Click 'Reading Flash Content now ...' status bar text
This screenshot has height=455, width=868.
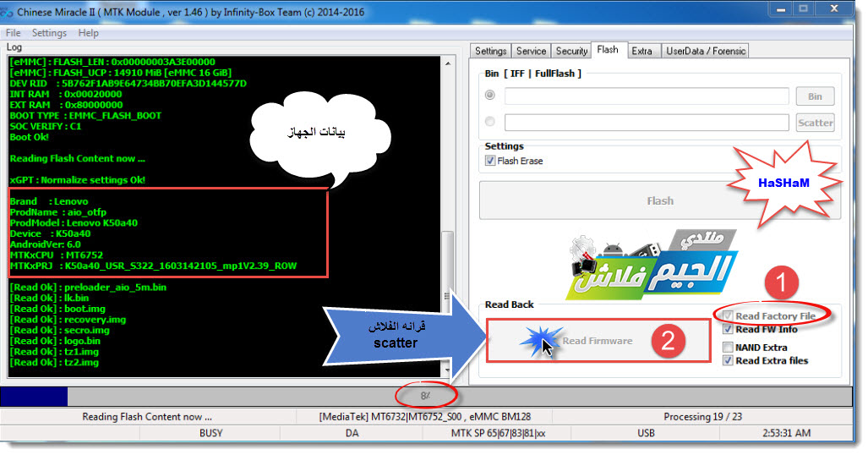(x=147, y=417)
